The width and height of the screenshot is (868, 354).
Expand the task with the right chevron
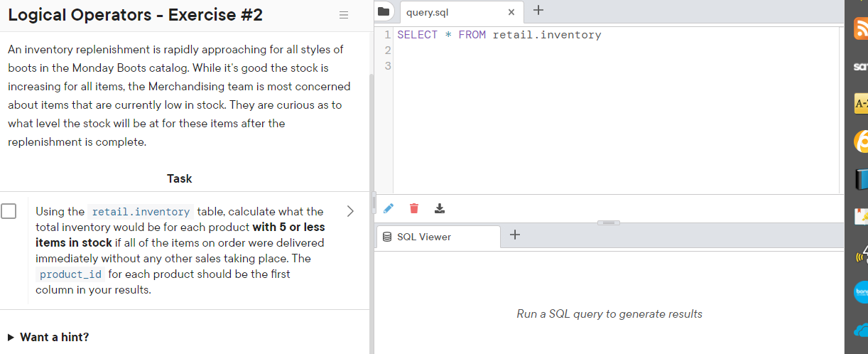coord(349,211)
